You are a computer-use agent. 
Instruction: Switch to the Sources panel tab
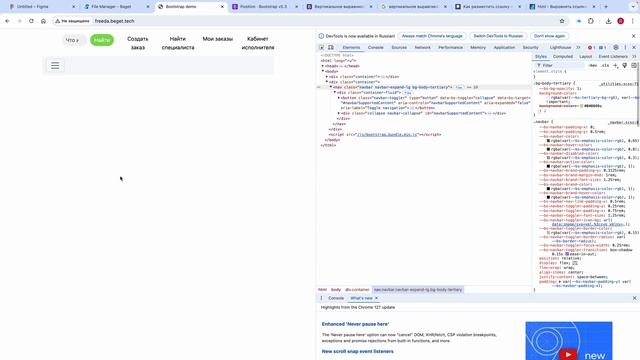tap(399, 48)
